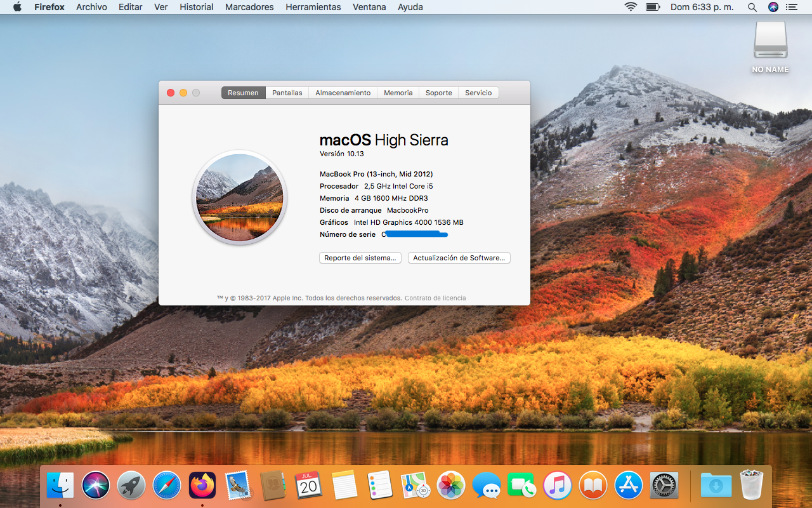Open the Contrato de licencia link
Image resolution: width=812 pixels, height=508 pixels.
click(435, 298)
